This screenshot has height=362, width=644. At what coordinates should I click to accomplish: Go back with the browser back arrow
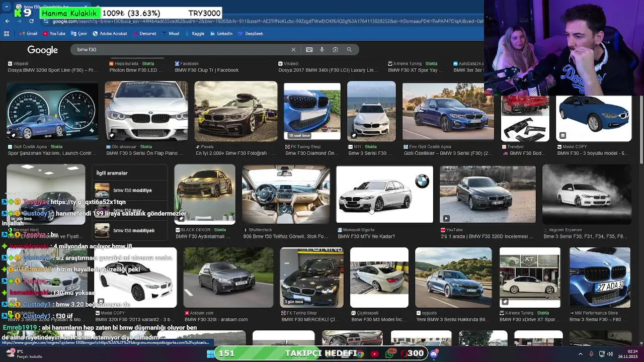pos(7,21)
